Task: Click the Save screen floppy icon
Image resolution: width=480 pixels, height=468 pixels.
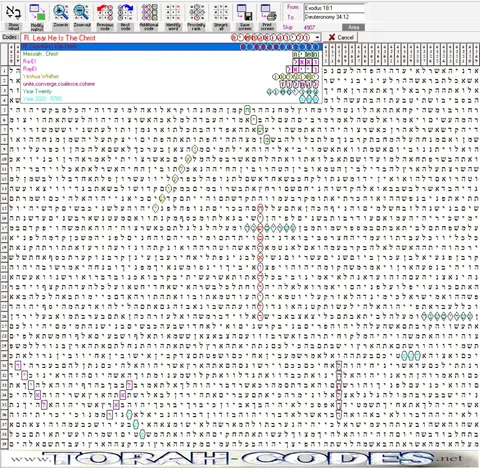Action: (x=244, y=12)
